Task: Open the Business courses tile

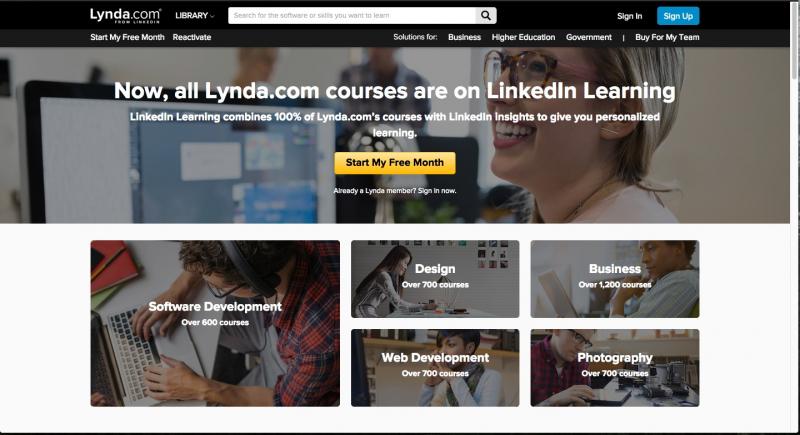Action: pyautogui.click(x=615, y=279)
